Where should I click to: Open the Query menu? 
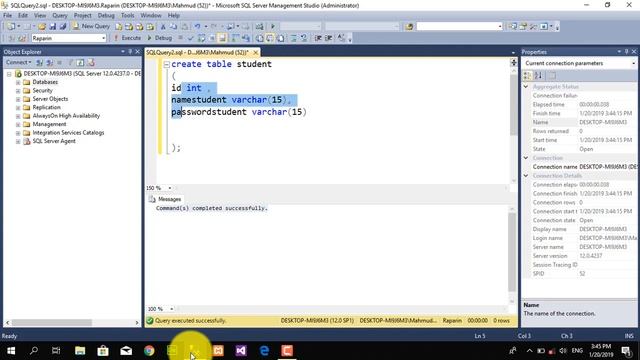point(60,16)
